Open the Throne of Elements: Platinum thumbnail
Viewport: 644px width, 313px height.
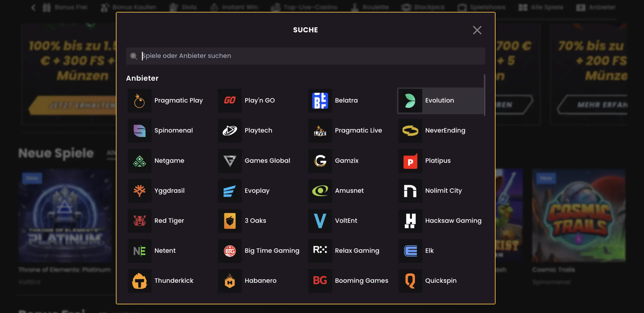65,215
